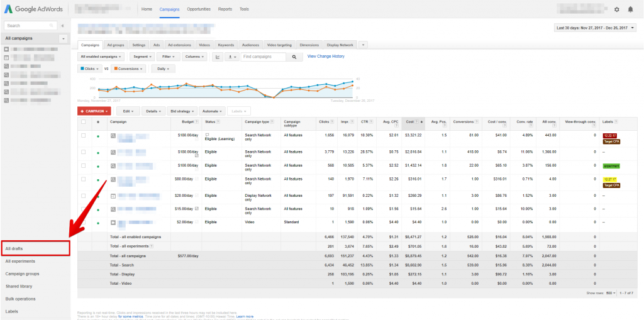
Task: Open the All enabled campaigns filter dropdown
Action: click(x=101, y=57)
